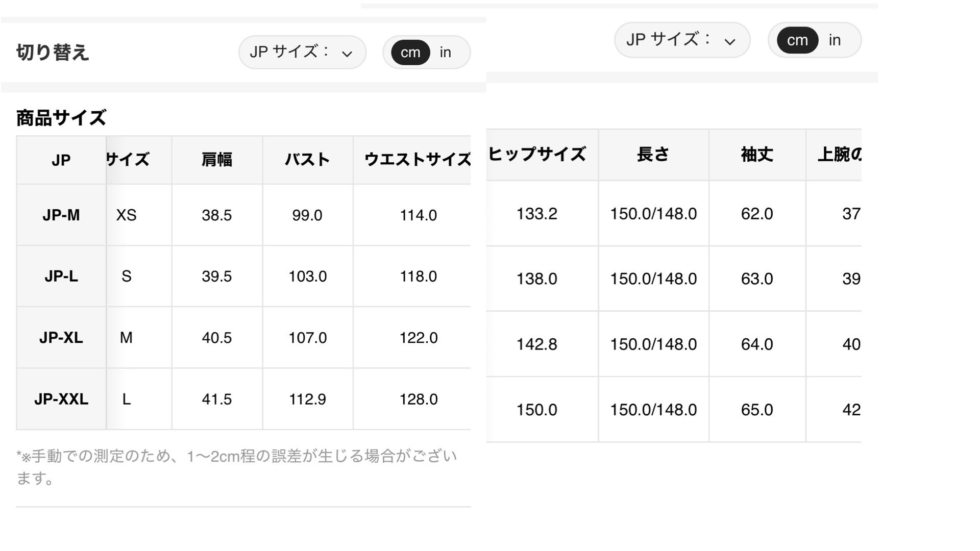
Task: Click the ヒップサイズ column header
Action: (537, 154)
